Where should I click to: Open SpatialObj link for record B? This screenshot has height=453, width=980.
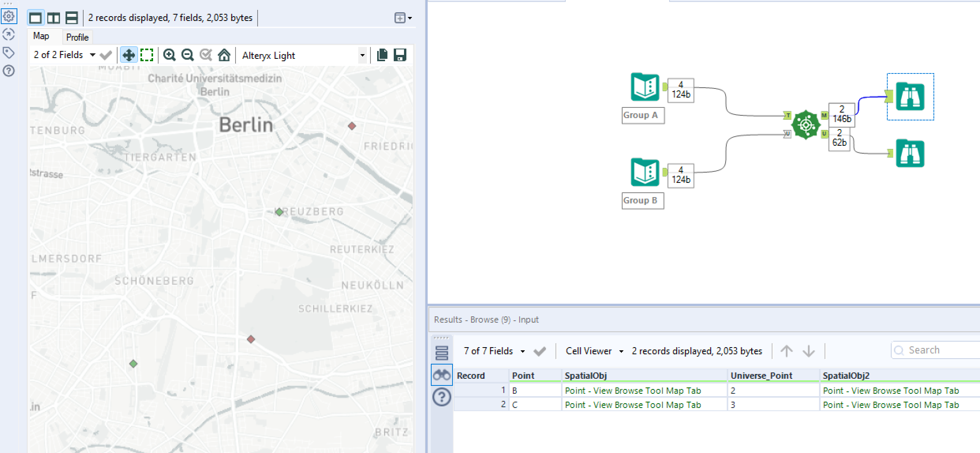click(632, 391)
